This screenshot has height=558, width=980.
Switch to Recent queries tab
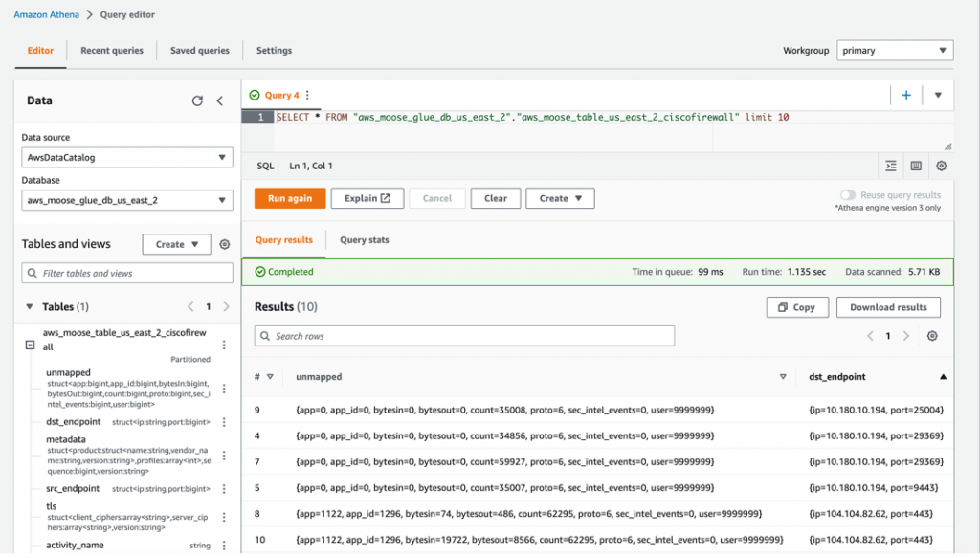pyautogui.click(x=112, y=51)
